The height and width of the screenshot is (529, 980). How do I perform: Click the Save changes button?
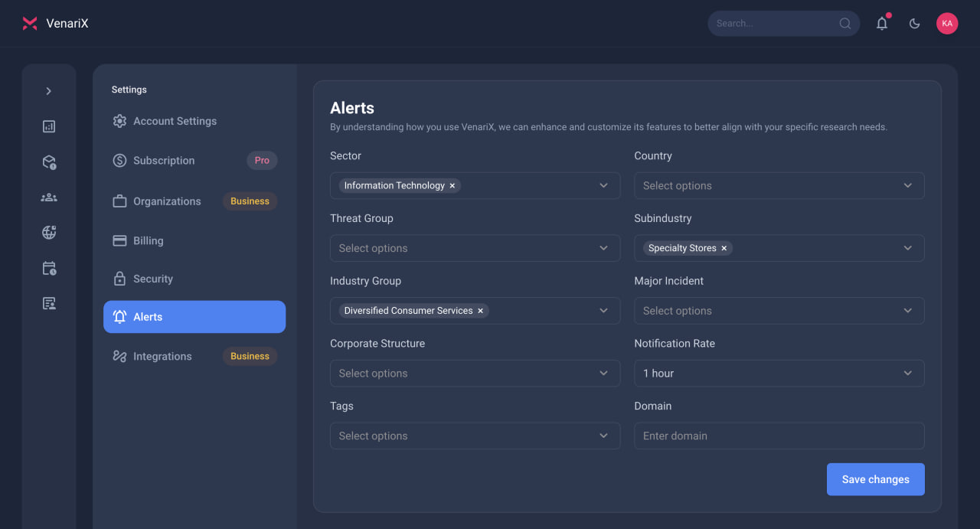[876, 479]
